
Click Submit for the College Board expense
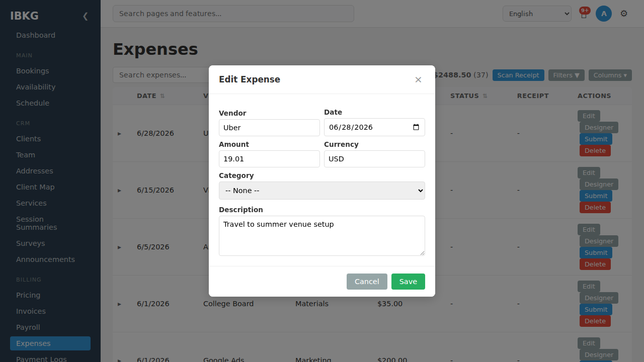pyautogui.click(x=596, y=310)
